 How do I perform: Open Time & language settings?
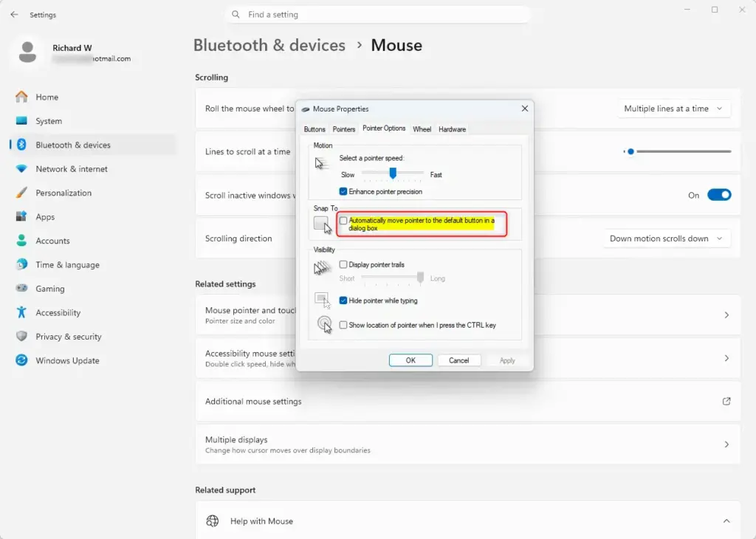[67, 264]
